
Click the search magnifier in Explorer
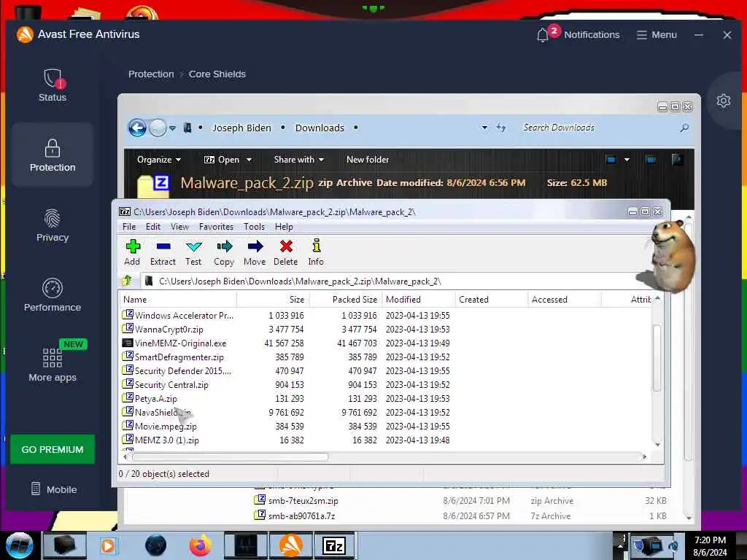[684, 128]
